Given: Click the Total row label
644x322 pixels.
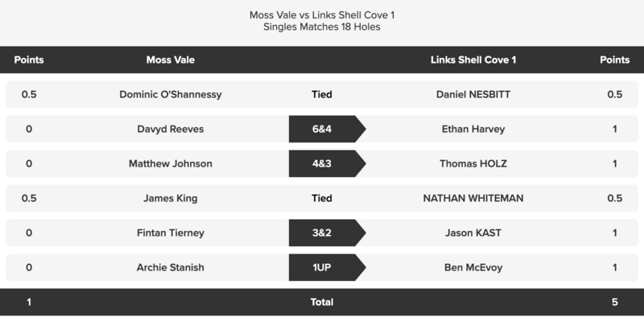Looking at the screenshot, I should click(322, 303).
